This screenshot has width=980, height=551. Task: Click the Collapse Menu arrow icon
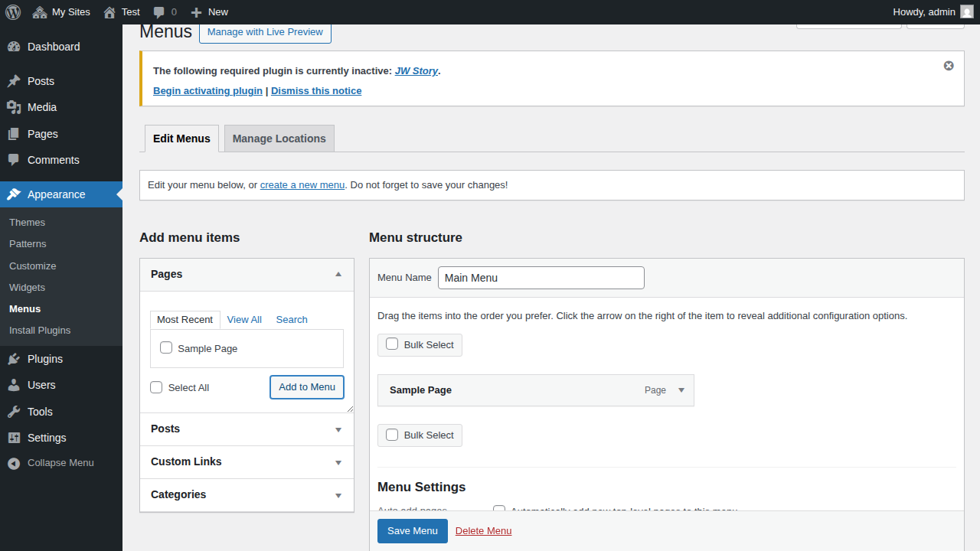pyautogui.click(x=14, y=463)
